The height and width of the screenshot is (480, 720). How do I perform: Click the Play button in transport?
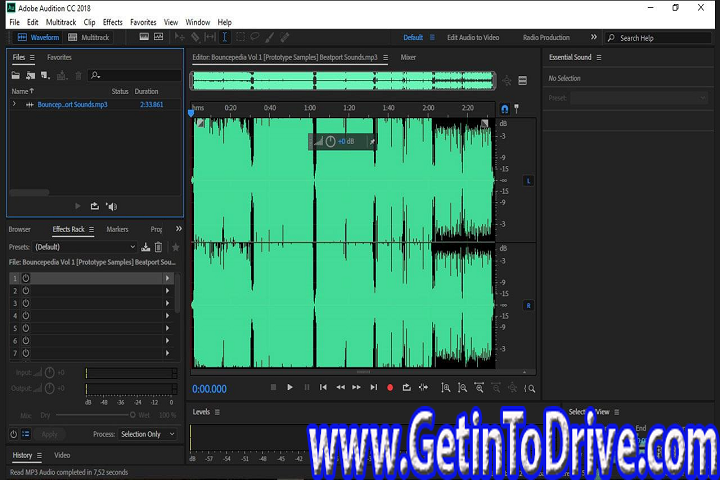tap(290, 388)
